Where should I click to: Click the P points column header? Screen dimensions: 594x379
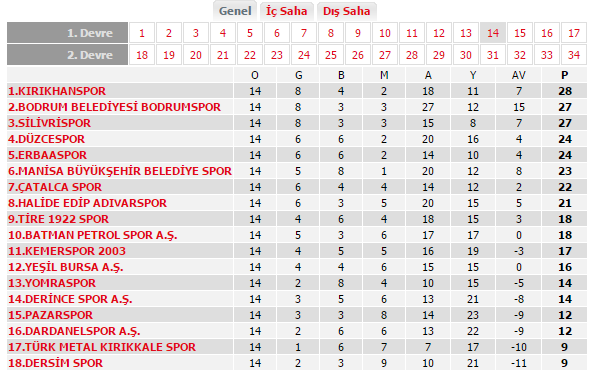(564, 75)
